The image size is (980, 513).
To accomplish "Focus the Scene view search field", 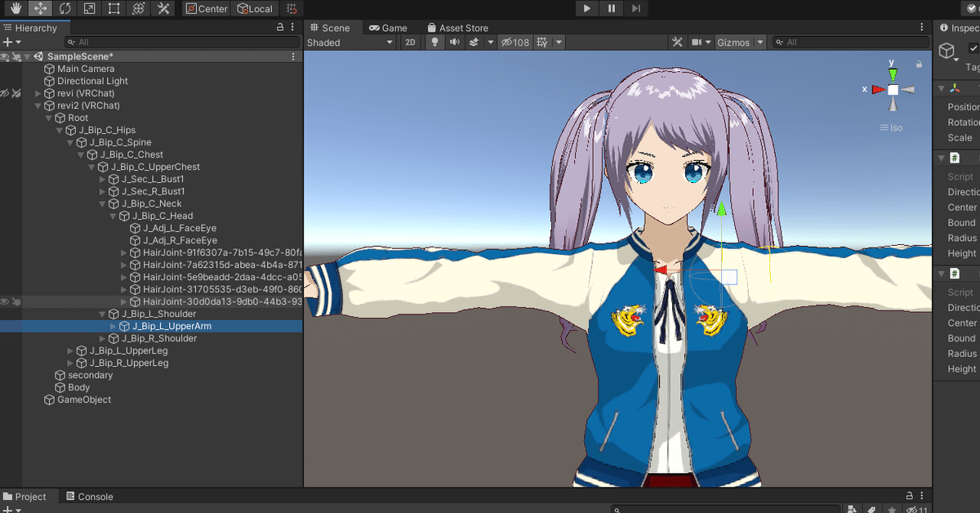I will (850, 42).
